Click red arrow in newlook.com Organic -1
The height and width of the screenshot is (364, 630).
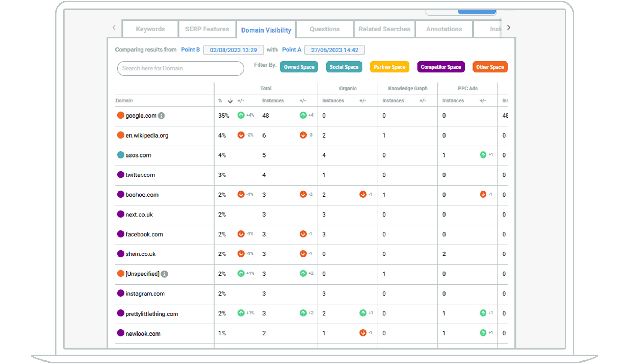(x=363, y=333)
